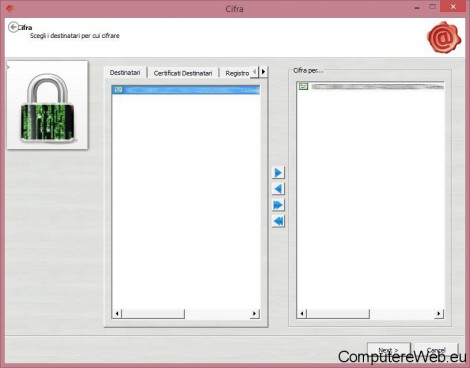This screenshot has width=470, height=368.
Task: Select the blurred entry in the Cifra per list
Action: pyautogui.click(x=371, y=86)
